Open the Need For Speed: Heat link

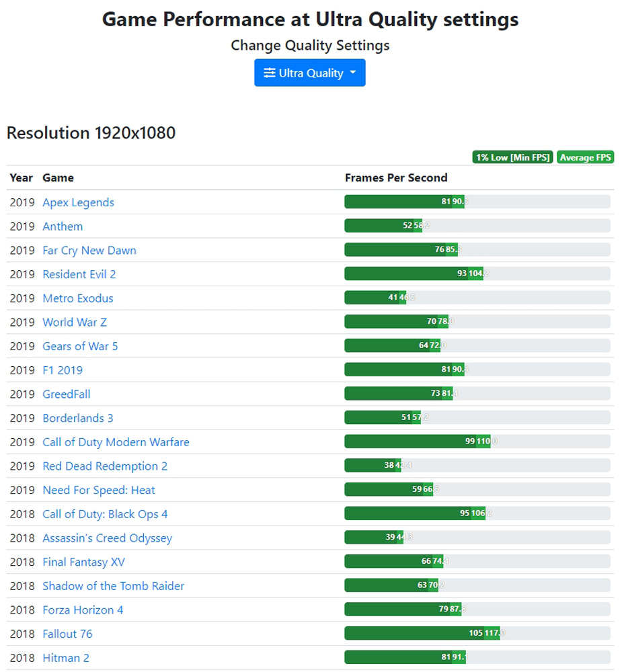(x=99, y=491)
